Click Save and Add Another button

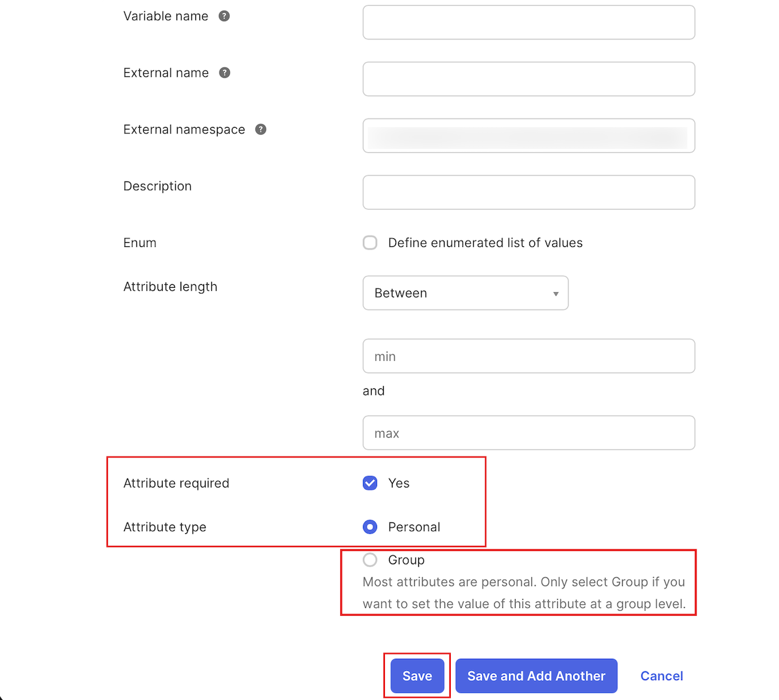point(536,676)
